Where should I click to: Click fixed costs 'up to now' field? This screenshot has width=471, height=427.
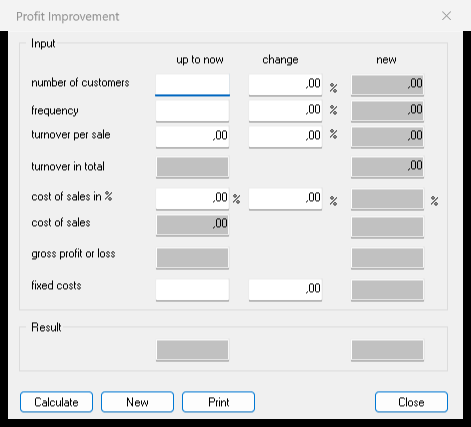192,290
